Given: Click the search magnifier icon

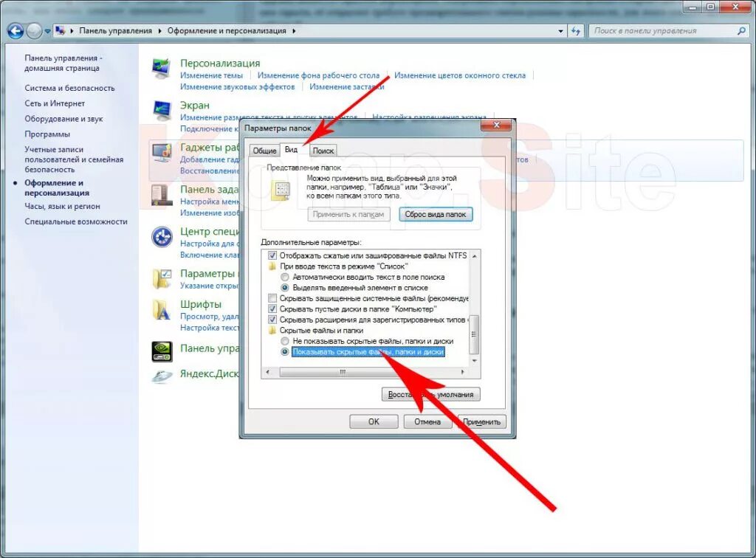Looking at the screenshot, I should [x=740, y=31].
